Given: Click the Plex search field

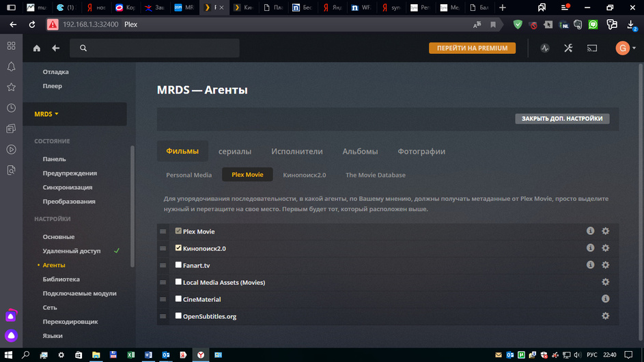Looking at the screenshot, I should click(154, 48).
